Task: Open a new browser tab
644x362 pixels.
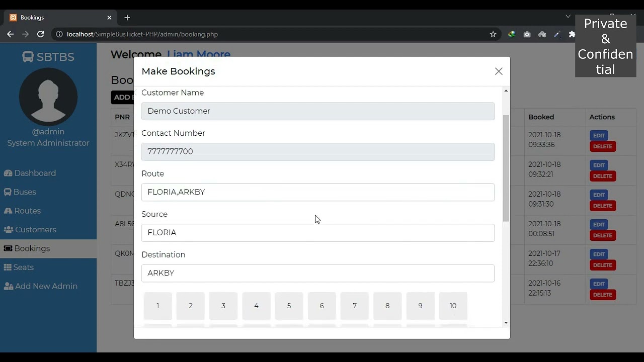Action: 127,18
